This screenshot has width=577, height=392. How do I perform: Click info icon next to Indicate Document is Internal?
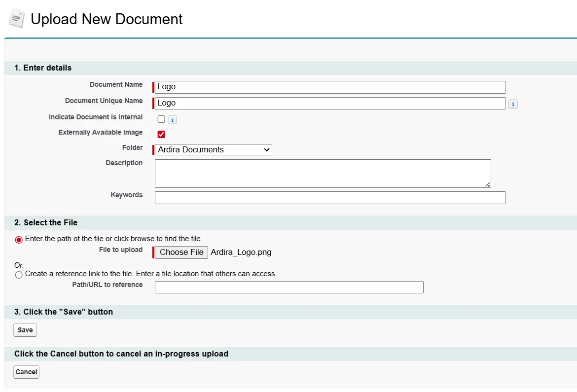pos(172,119)
